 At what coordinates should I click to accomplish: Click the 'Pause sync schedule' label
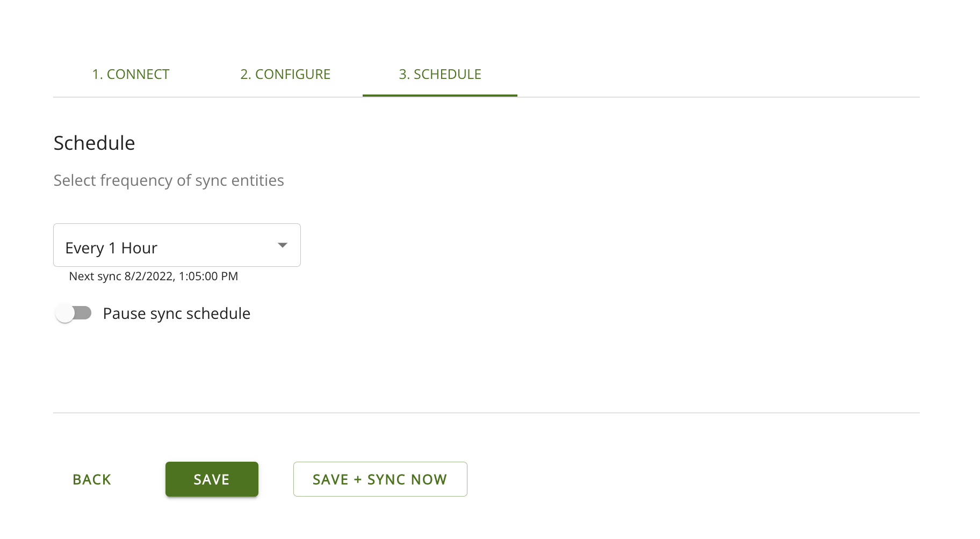coord(177,314)
